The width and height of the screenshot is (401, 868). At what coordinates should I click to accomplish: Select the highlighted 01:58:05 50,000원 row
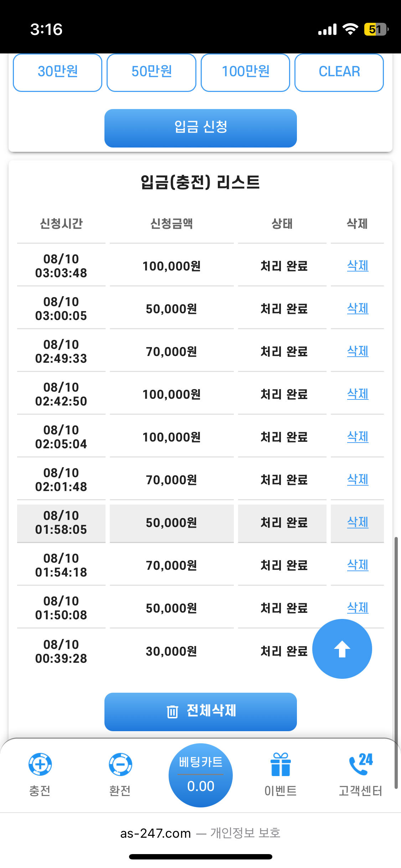coord(171,523)
